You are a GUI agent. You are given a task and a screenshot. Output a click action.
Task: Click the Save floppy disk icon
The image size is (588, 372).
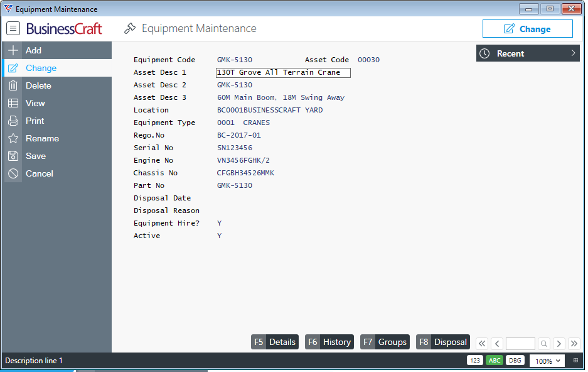(x=13, y=156)
